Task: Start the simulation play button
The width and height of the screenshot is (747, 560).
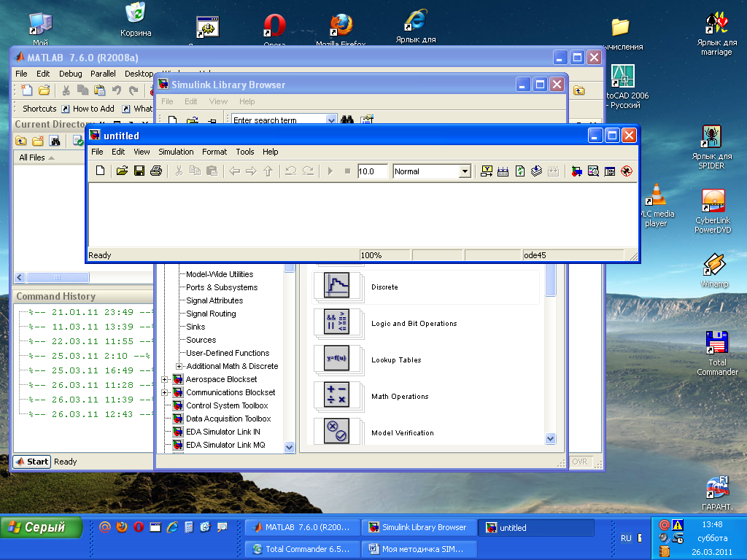Action: point(330,171)
